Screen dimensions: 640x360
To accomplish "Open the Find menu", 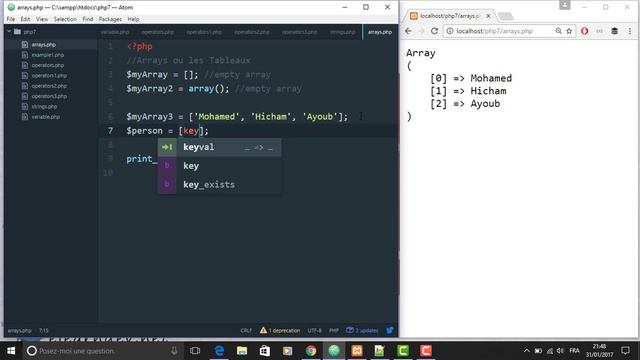I will coord(88,19).
